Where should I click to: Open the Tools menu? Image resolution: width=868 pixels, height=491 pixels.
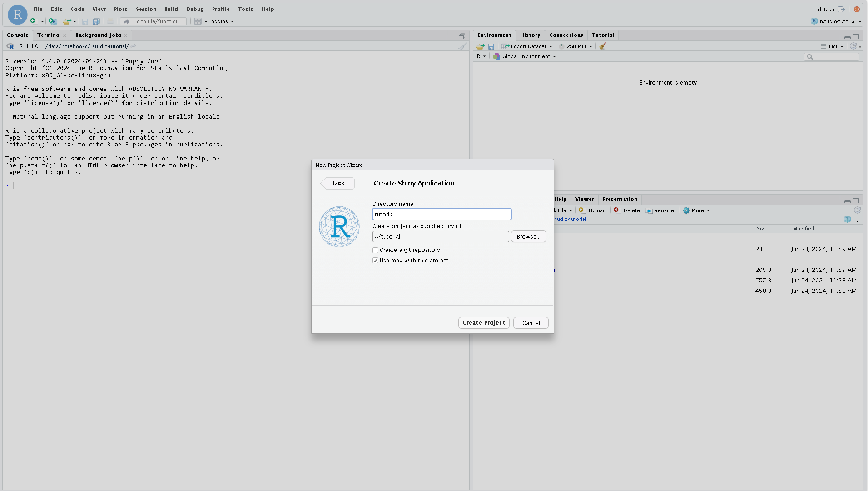pos(245,9)
